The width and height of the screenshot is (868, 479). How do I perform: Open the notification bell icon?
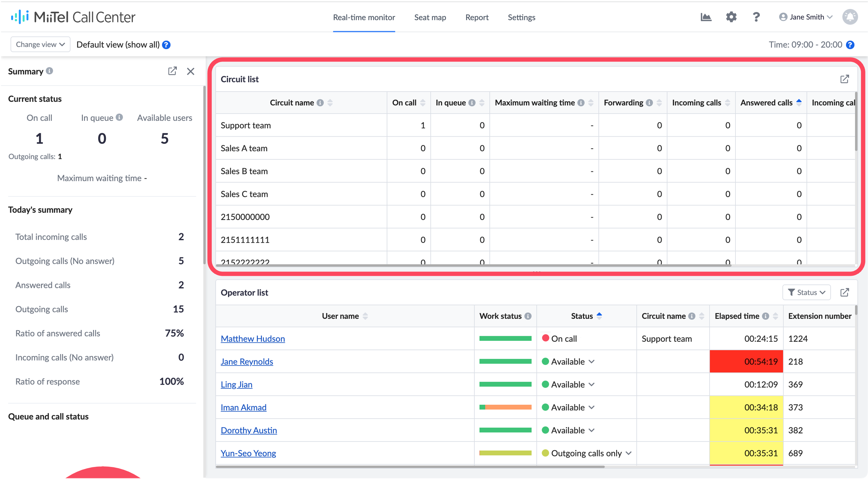pos(850,17)
